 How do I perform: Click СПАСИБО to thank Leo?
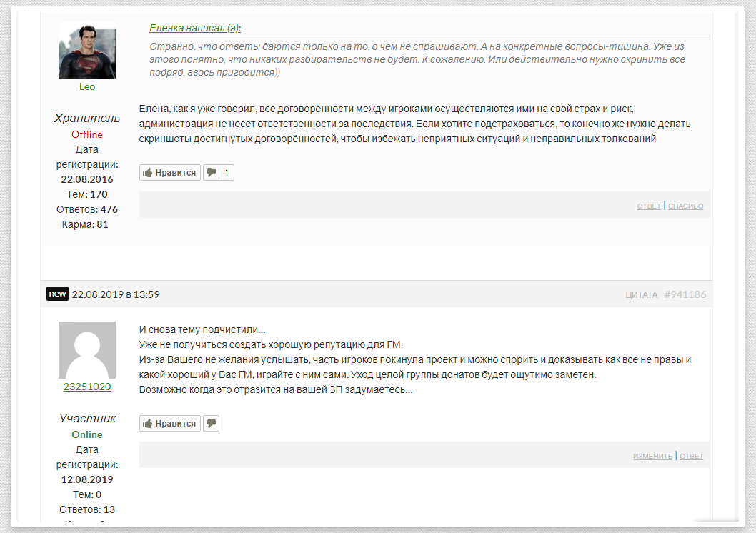pyautogui.click(x=685, y=206)
